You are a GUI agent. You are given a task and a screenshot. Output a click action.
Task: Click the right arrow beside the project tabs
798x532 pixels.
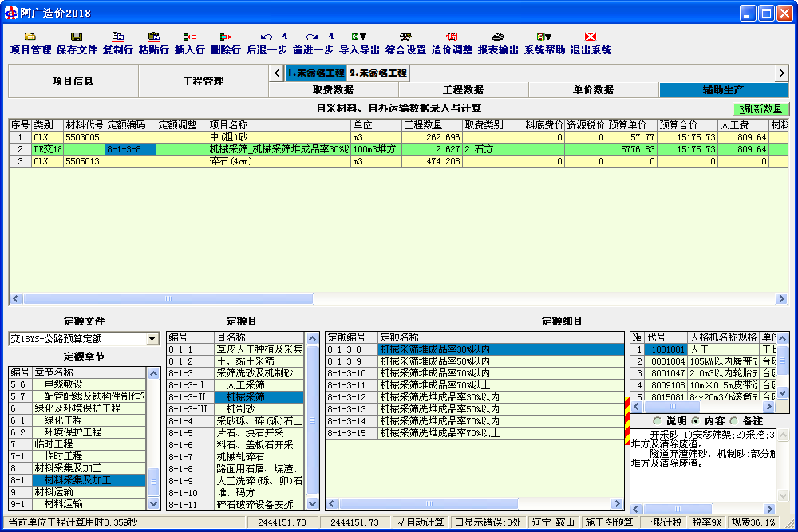pos(782,73)
